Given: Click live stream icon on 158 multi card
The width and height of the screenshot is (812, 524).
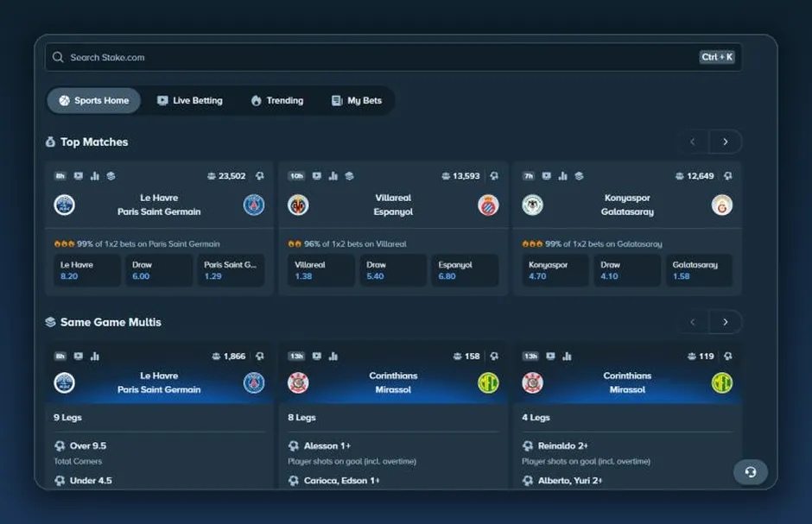Looking at the screenshot, I should click(x=317, y=356).
